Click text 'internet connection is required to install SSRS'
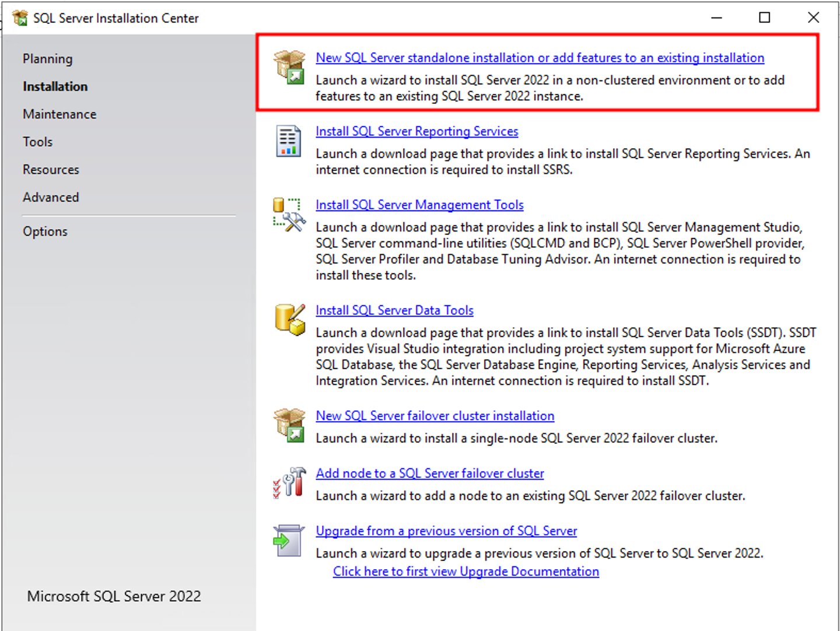The width and height of the screenshot is (840, 631). 443,170
